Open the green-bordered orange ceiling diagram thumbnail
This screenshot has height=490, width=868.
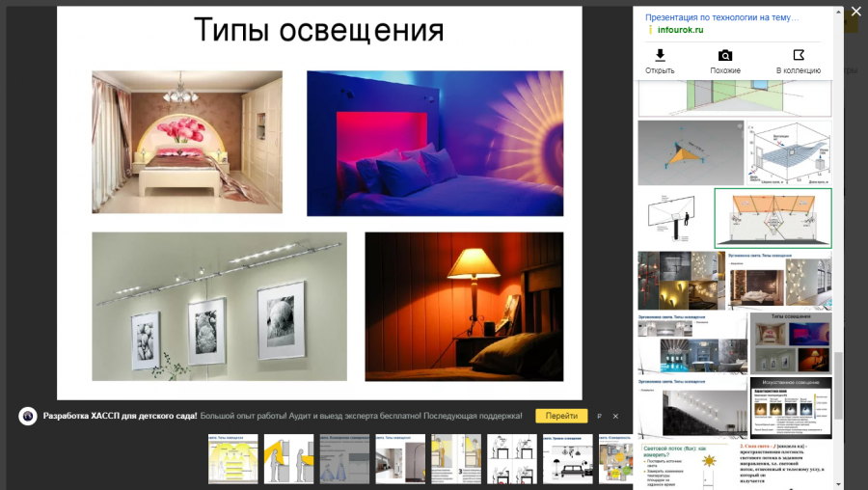click(773, 218)
